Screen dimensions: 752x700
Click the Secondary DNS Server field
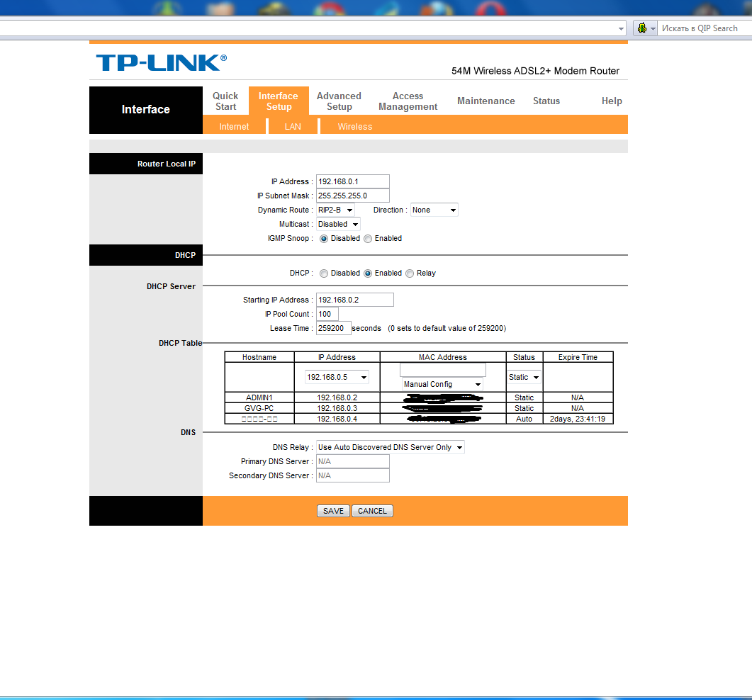(352, 475)
